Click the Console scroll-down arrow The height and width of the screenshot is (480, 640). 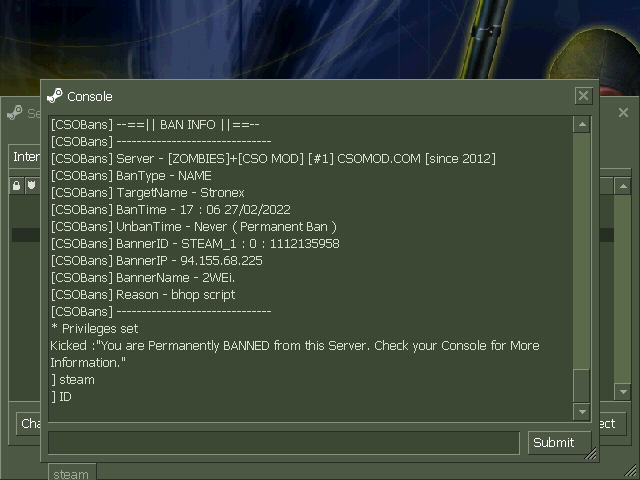click(x=582, y=412)
